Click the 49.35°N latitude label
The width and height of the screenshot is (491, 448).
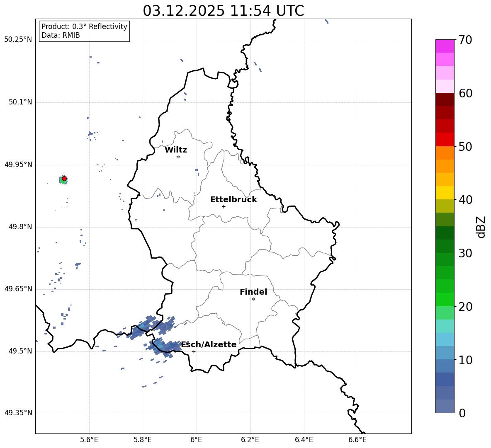click(18, 413)
